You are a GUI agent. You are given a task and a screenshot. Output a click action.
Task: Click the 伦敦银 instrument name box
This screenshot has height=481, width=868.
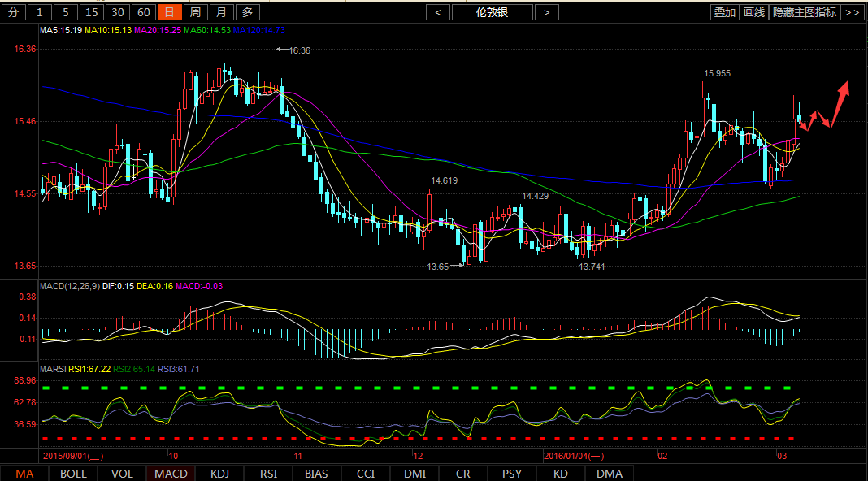pyautogui.click(x=493, y=12)
